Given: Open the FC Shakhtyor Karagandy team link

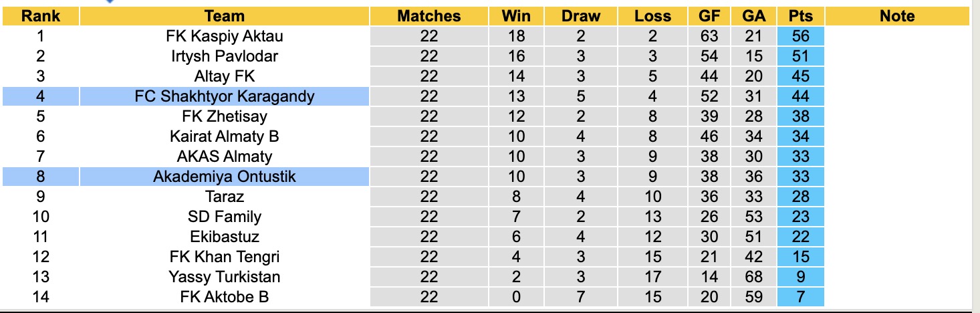Looking at the screenshot, I should tap(224, 96).
